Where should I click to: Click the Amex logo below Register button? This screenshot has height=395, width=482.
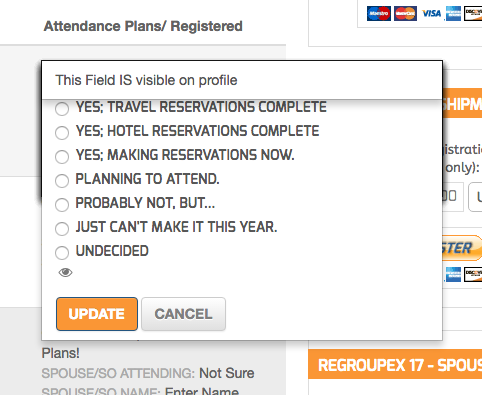pyautogui.click(x=453, y=274)
